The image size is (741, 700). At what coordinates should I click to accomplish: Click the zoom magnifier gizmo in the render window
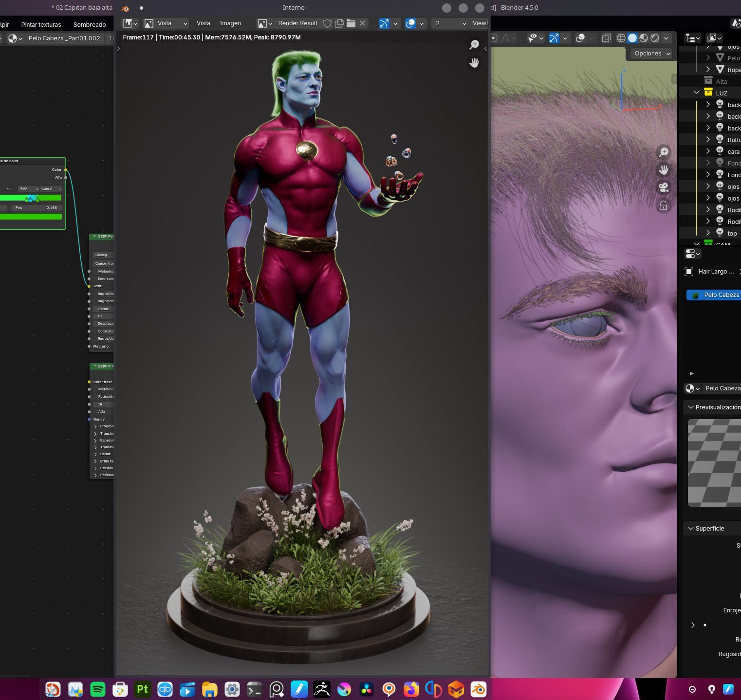pyautogui.click(x=474, y=45)
